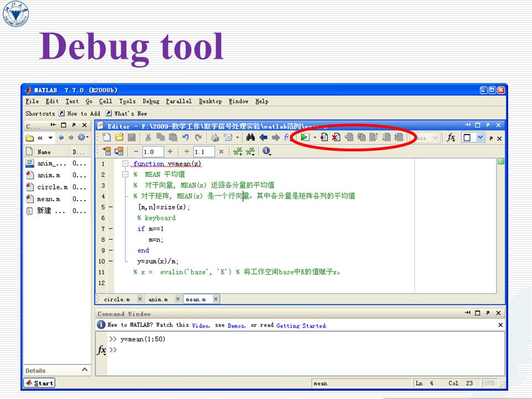Set or clear a breakpoint icon
532x399 pixels.
coord(324,137)
